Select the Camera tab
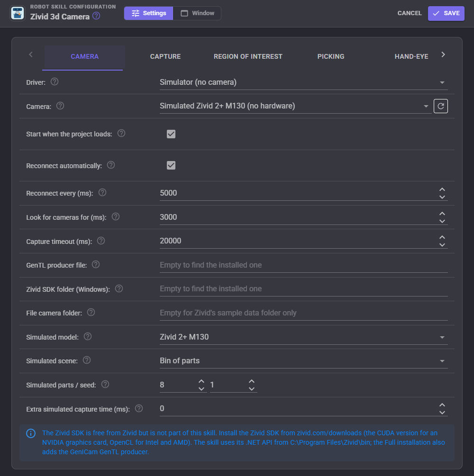The image size is (474, 476). (84, 57)
